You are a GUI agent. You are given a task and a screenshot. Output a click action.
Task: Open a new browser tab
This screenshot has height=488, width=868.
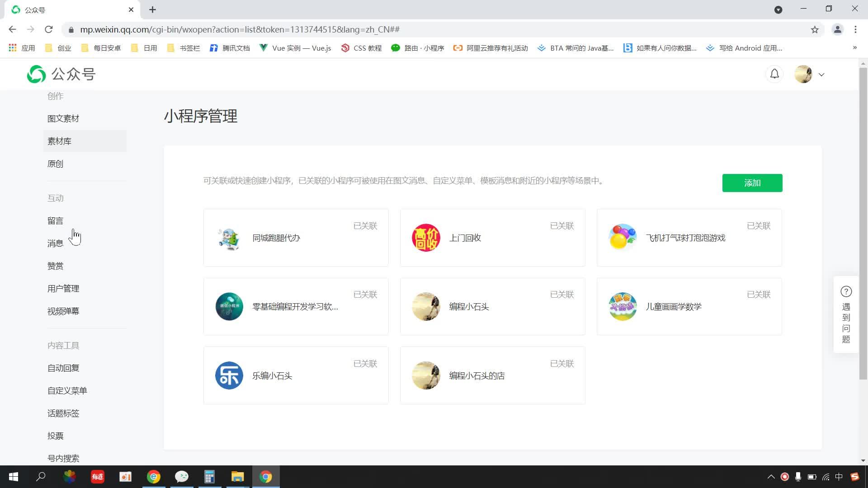(x=153, y=9)
